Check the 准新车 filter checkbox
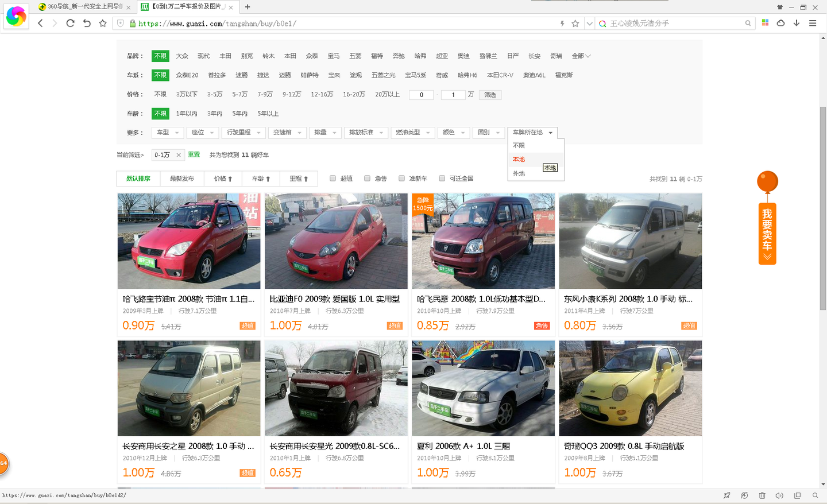 401,179
